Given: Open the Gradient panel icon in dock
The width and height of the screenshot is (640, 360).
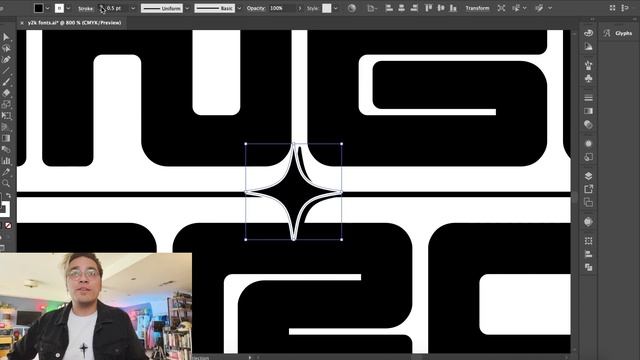Looking at the screenshot, I should (588, 111).
